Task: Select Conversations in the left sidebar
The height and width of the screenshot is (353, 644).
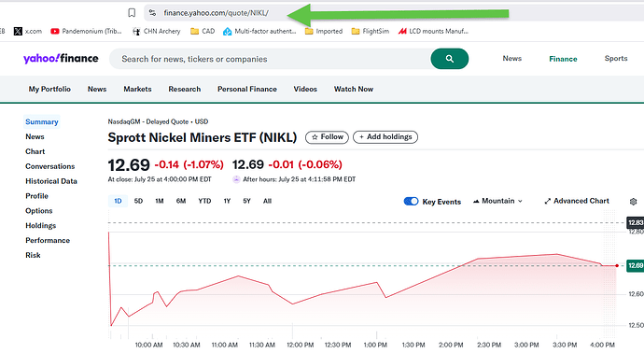Action: pos(50,166)
